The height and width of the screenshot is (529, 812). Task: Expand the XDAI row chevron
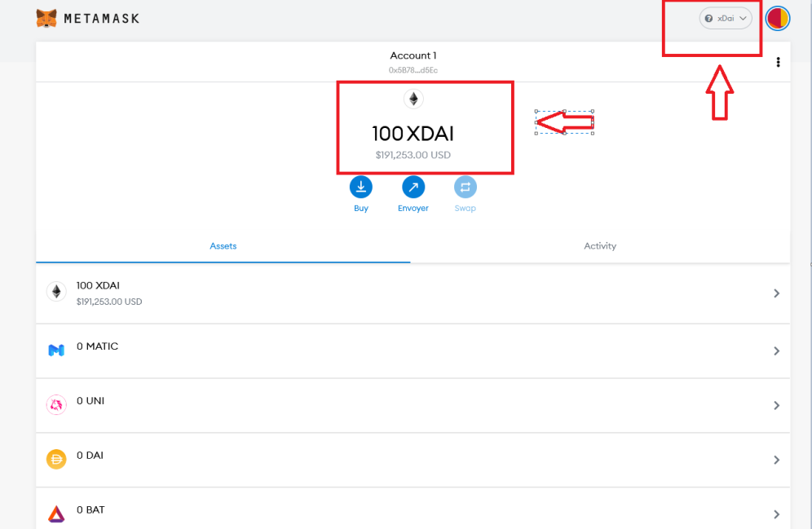(x=776, y=293)
